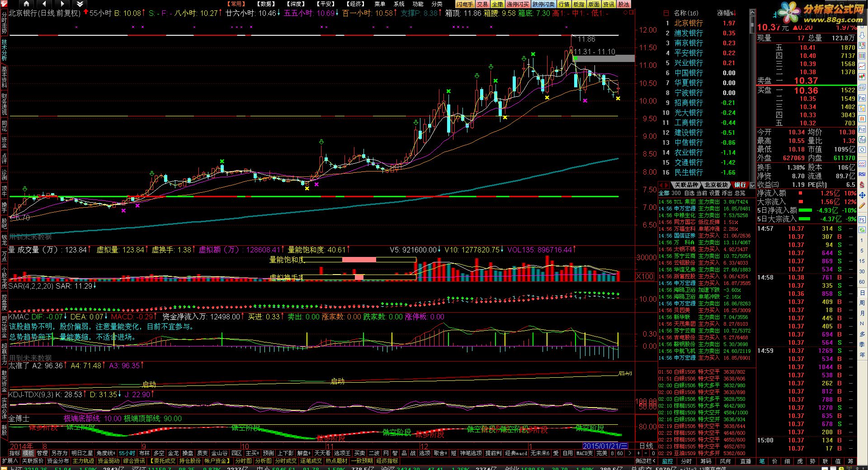
Task: Switch the side panel to 直播
Action: 745,461
